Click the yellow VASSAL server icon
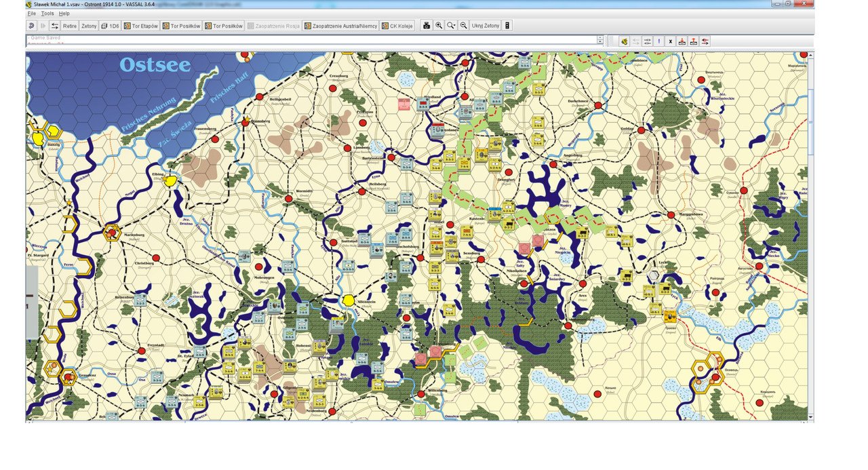 pos(625,41)
